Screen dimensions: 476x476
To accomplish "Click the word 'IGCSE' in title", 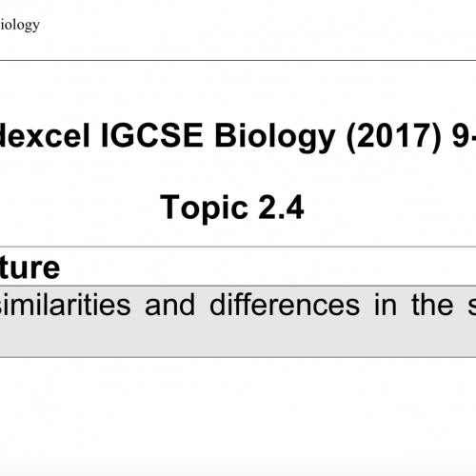I will coord(151,136).
